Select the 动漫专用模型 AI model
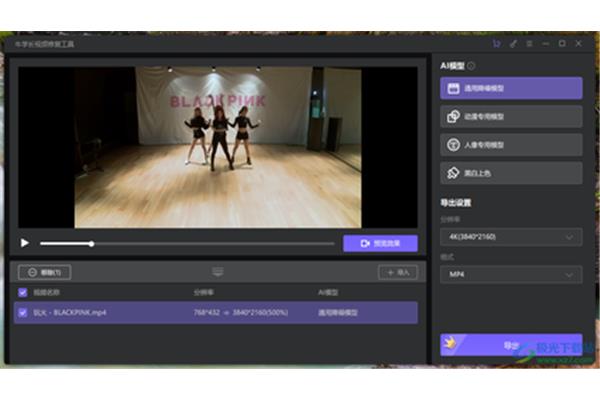The height and width of the screenshot is (400, 600). (x=511, y=116)
